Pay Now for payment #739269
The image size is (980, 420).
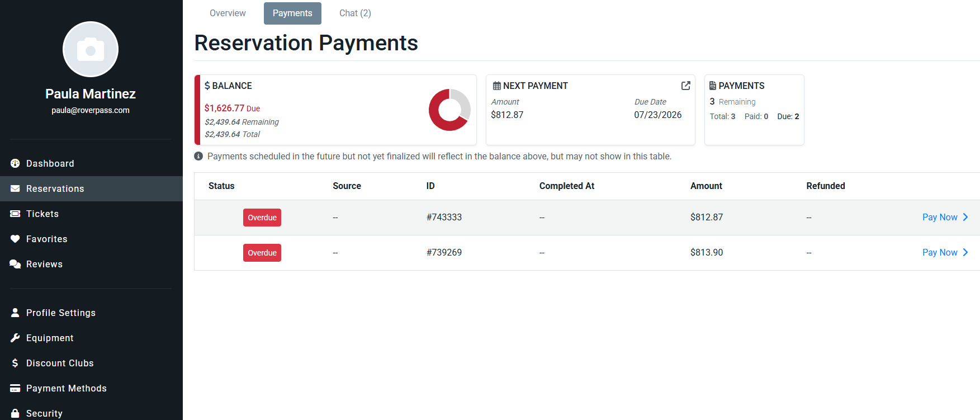940,252
